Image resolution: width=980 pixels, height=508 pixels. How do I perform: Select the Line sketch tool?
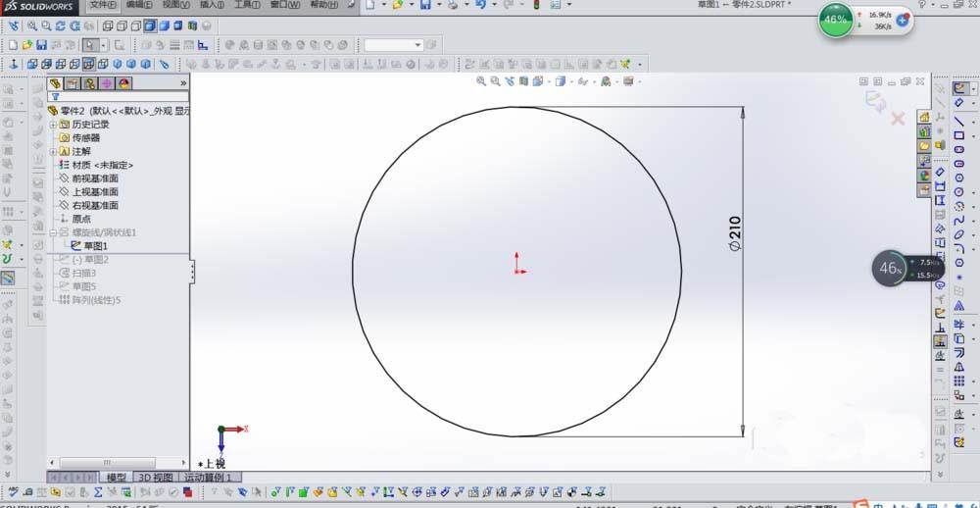pyautogui.click(x=959, y=122)
